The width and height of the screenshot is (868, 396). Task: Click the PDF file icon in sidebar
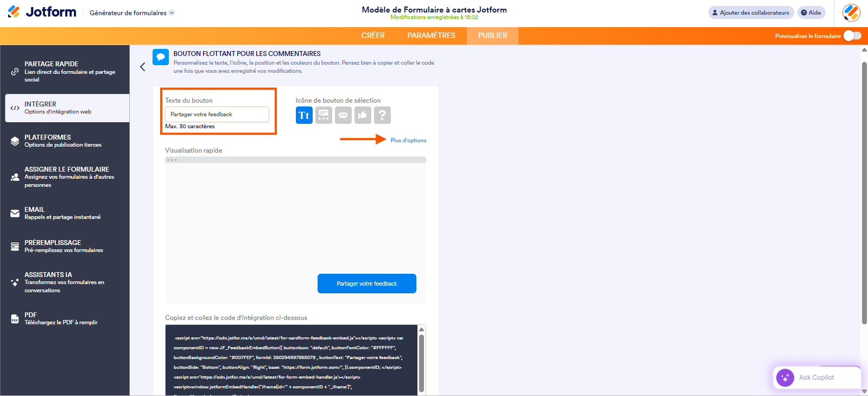click(x=15, y=319)
